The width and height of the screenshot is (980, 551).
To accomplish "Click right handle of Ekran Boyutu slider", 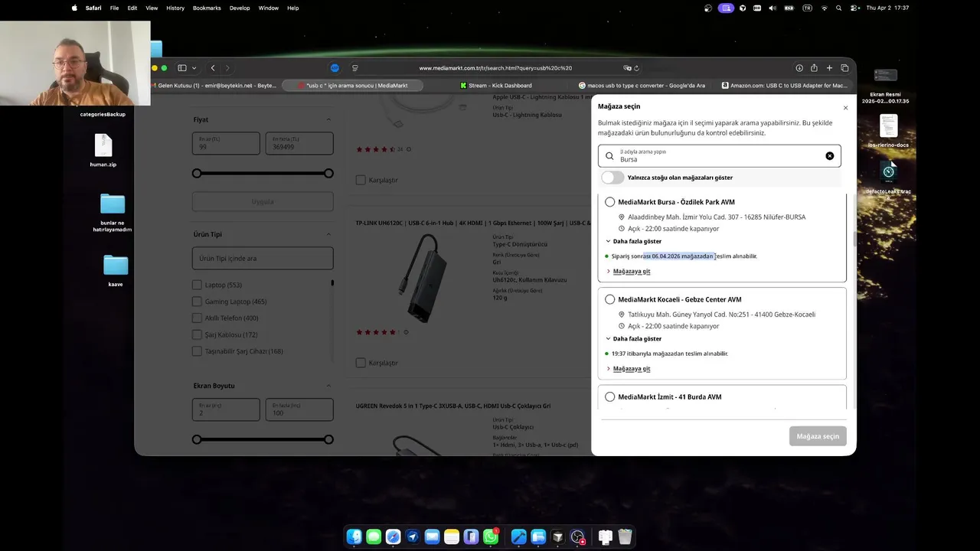I will pyautogui.click(x=328, y=439).
